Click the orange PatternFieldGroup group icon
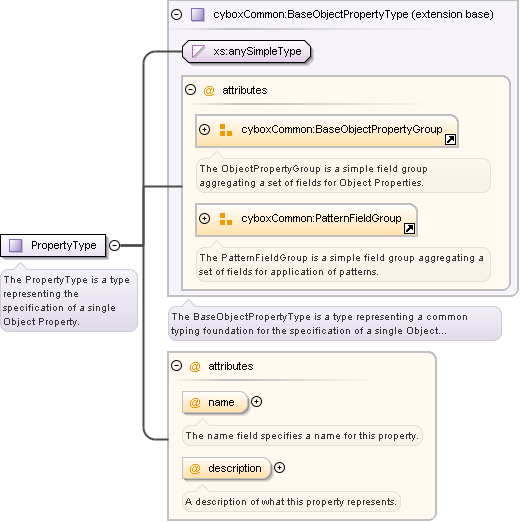 (226, 219)
